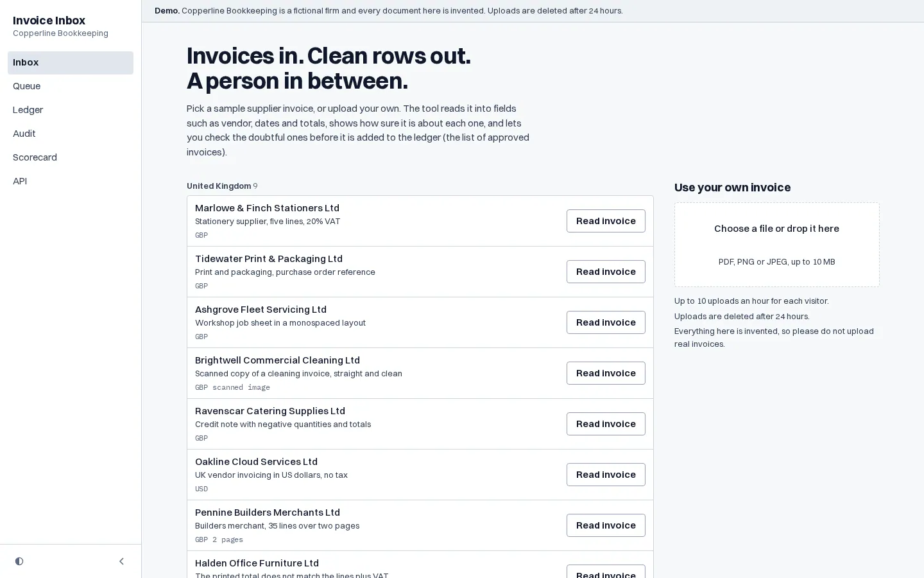924x578 pixels.
Task: Open the Scorecard page
Action: click(x=71, y=158)
